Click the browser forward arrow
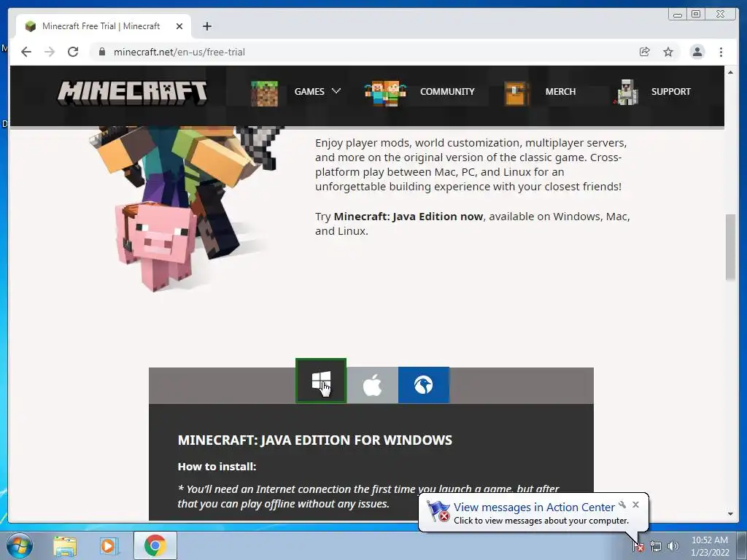747x560 pixels. [50, 52]
